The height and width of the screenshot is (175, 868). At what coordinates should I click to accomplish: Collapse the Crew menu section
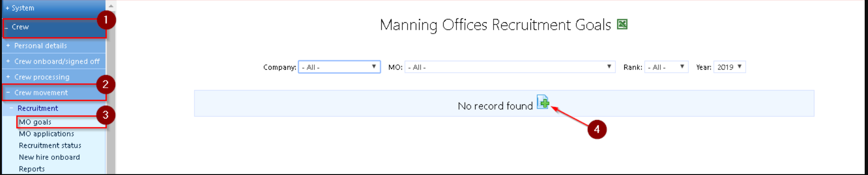point(54,28)
